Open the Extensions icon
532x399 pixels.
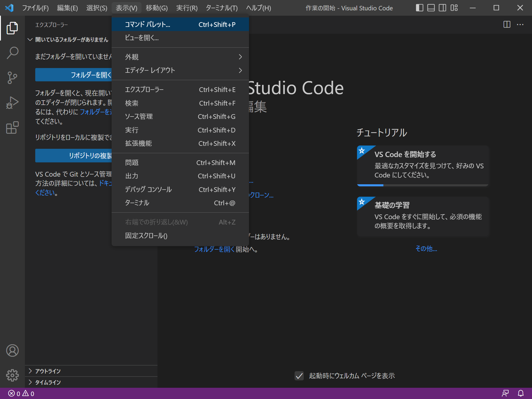point(12,128)
